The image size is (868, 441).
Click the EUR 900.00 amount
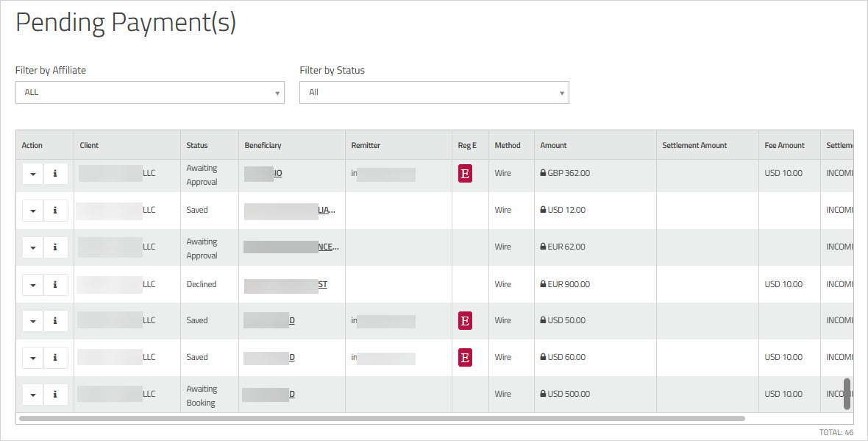click(x=569, y=283)
